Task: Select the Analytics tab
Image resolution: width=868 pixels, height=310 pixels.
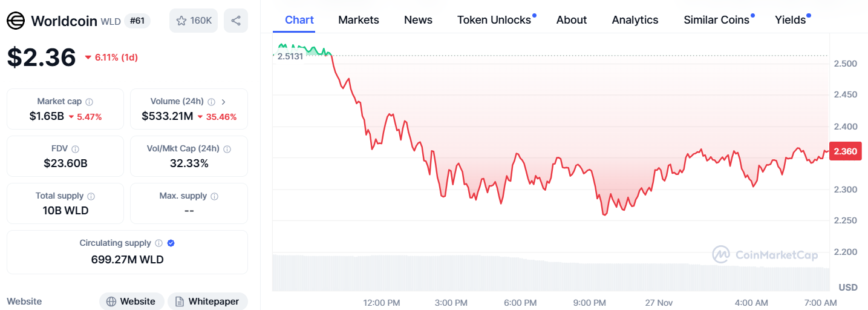Action: (635, 20)
